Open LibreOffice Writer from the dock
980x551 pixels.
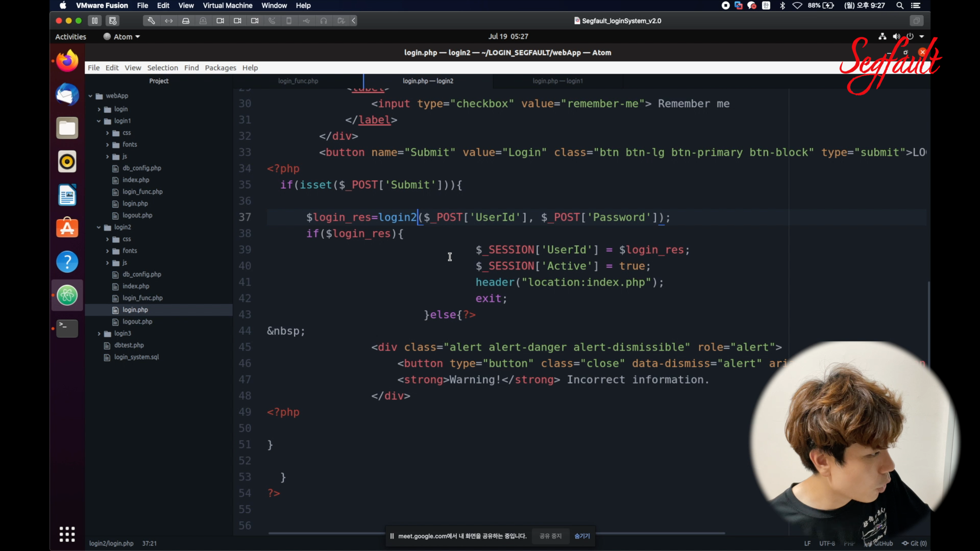tap(67, 195)
